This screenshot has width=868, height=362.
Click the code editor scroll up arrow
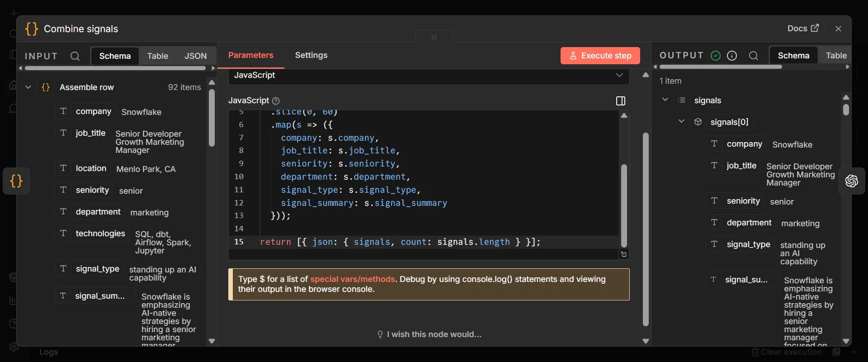624,116
